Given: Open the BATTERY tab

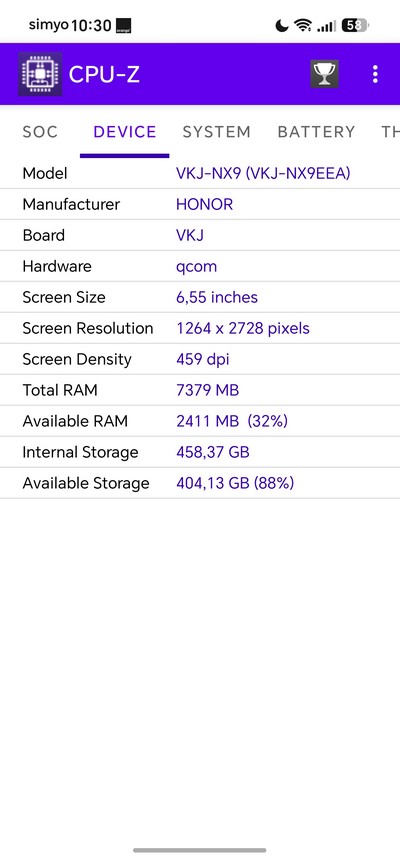Looking at the screenshot, I should 316,132.
